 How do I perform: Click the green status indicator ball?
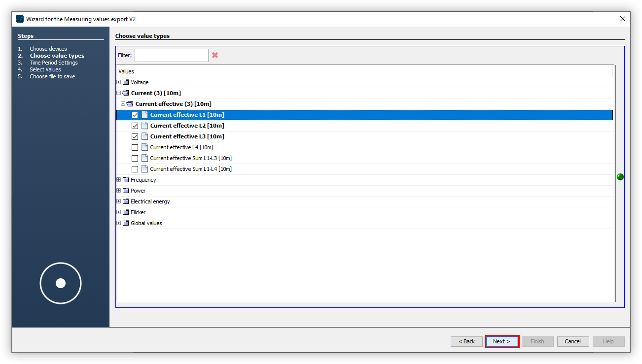(x=620, y=177)
